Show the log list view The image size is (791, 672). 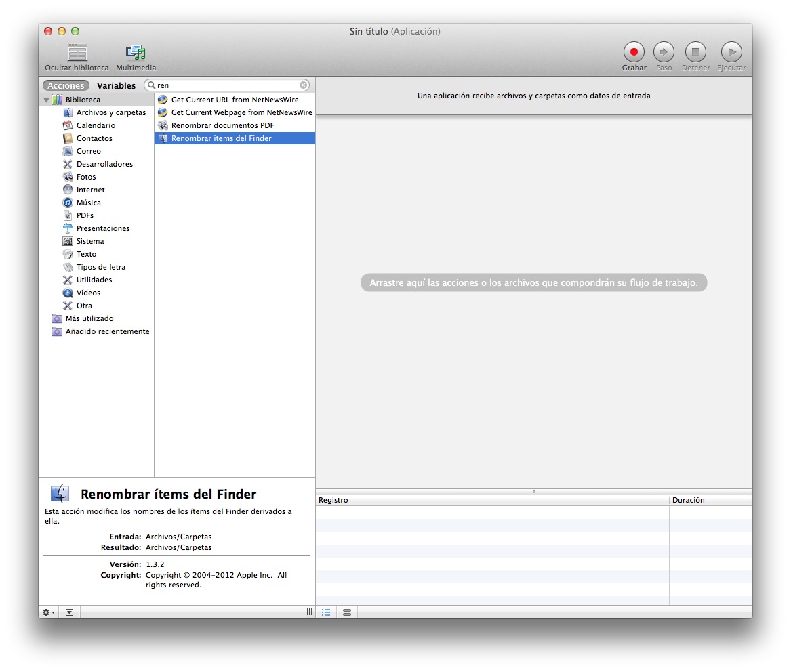click(326, 612)
